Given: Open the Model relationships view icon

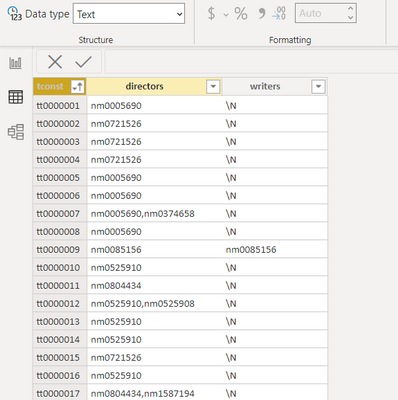Looking at the screenshot, I should tap(16, 132).
